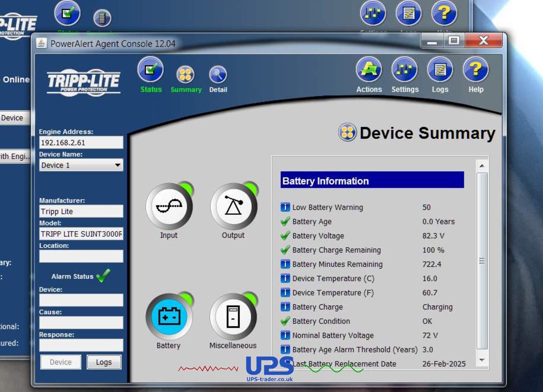Click the value 82.3 V
This screenshot has height=392, width=543.
pyautogui.click(x=433, y=236)
